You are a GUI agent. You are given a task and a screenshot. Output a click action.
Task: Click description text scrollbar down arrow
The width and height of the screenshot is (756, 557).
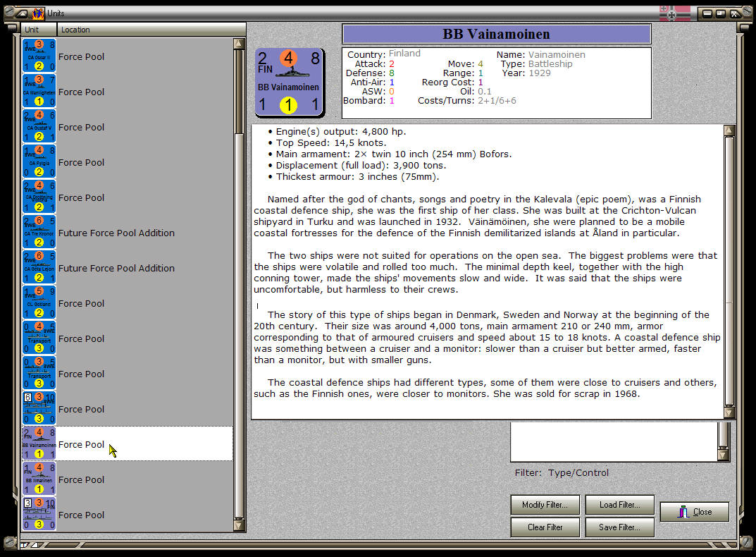[729, 412]
